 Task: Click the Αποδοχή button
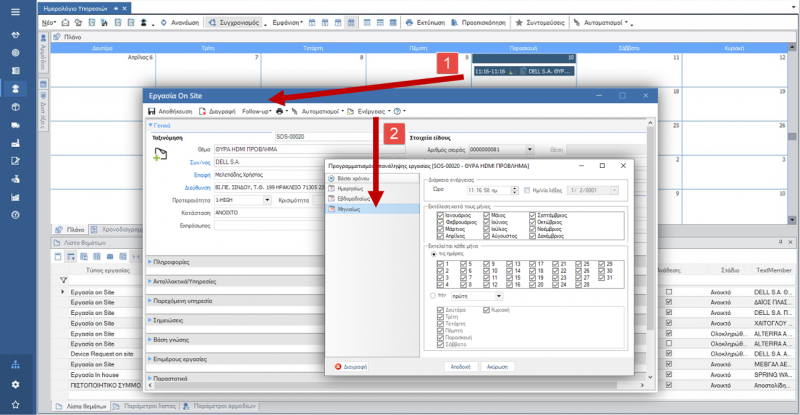[460, 367]
